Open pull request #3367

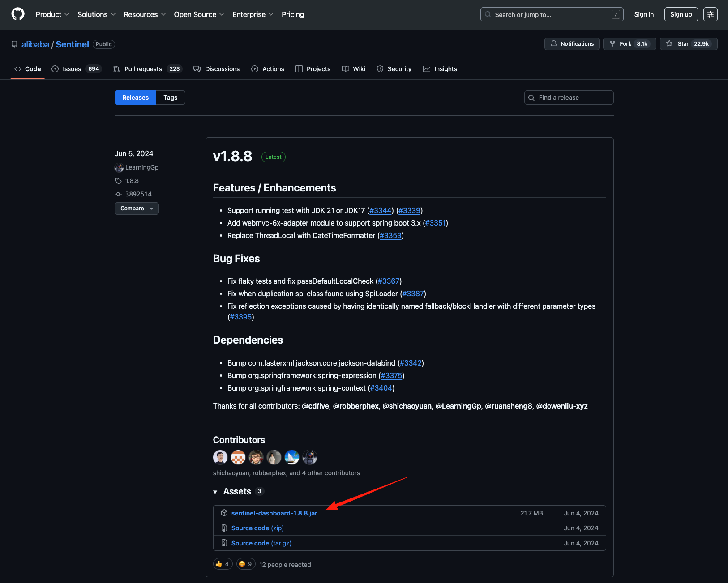pyautogui.click(x=389, y=281)
